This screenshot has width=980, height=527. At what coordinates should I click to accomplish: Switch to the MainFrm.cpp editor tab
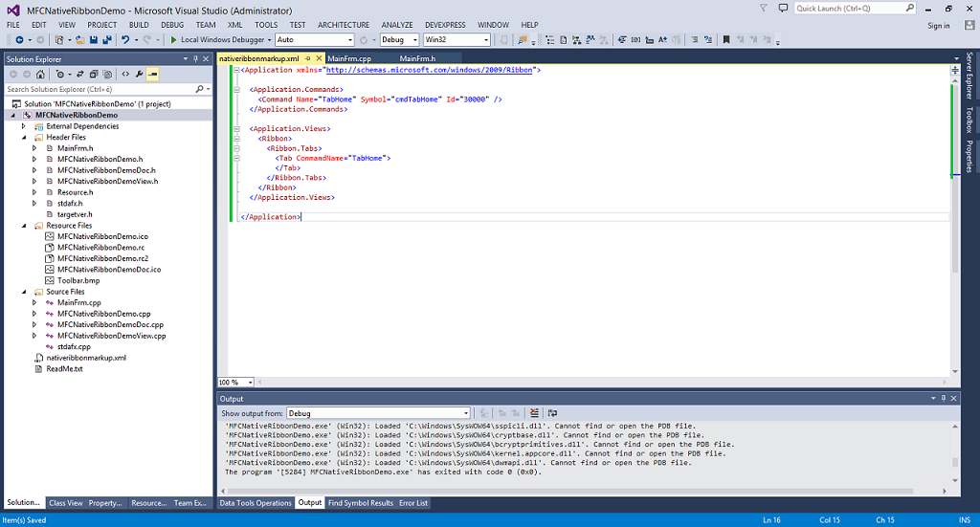coord(348,58)
